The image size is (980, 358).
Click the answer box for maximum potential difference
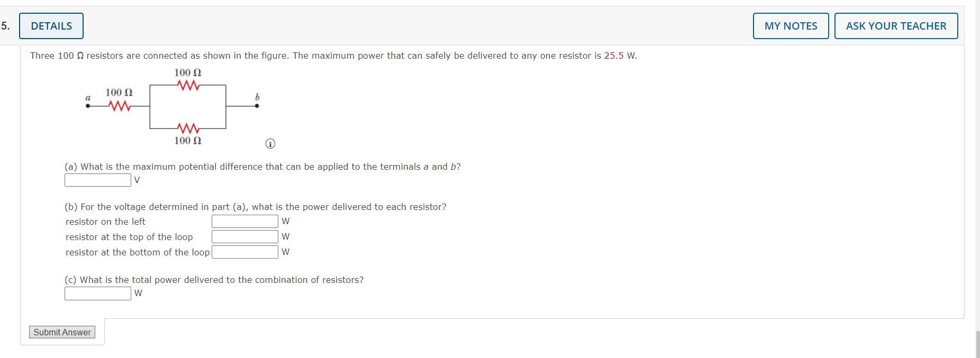97,180
